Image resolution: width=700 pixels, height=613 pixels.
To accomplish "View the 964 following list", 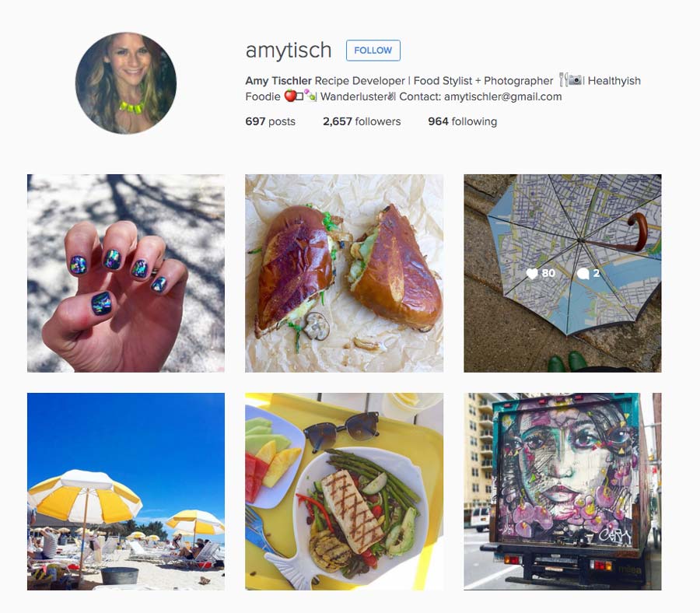I will click(462, 121).
